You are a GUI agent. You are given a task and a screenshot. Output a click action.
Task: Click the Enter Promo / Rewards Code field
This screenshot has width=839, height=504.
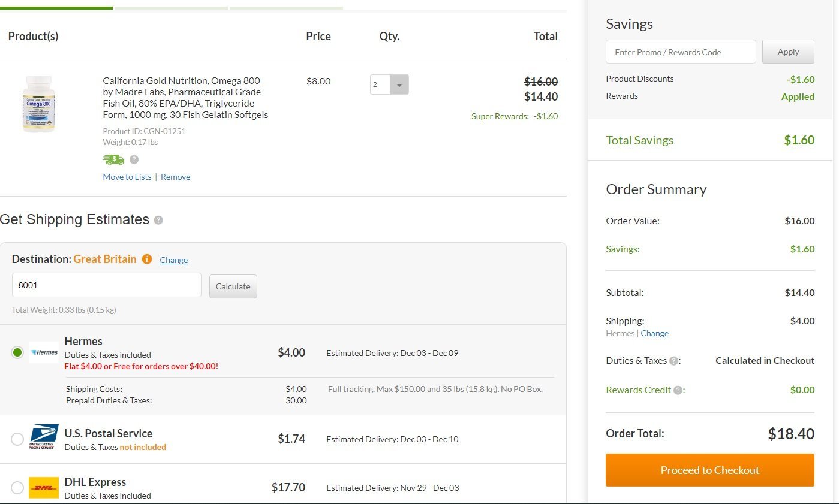point(681,52)
